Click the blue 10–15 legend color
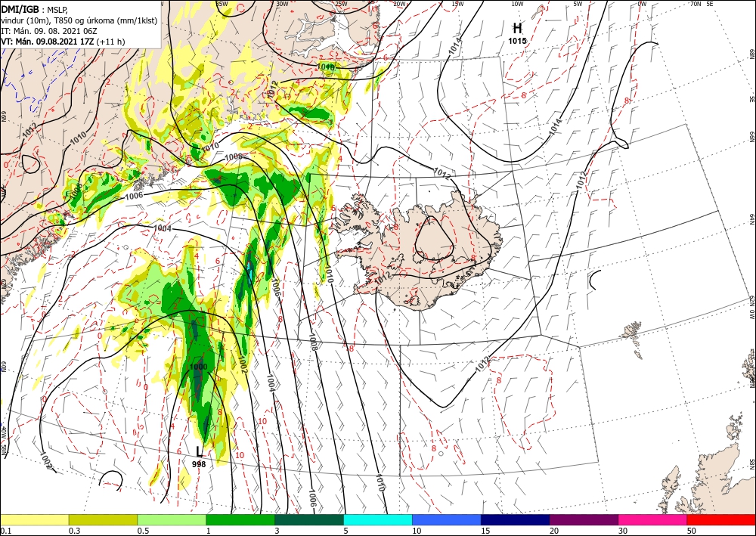This screenshot has width=756, height=536. 447,519
